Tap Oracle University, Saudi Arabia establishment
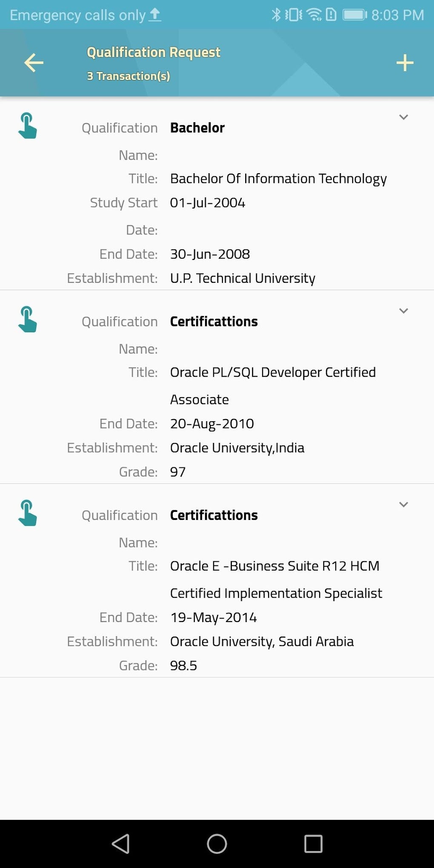The height and width of the screenshot is (868, 434). click(x=262, y=642)
